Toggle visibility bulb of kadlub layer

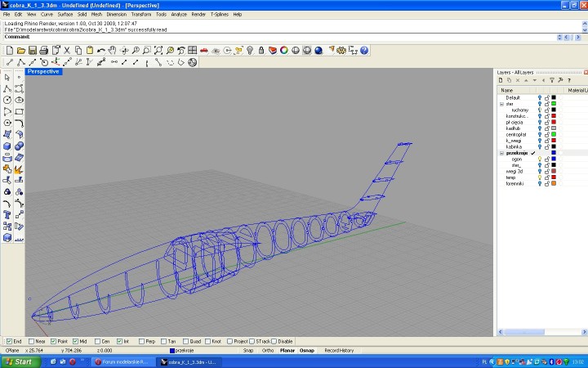tap(540, 128)
